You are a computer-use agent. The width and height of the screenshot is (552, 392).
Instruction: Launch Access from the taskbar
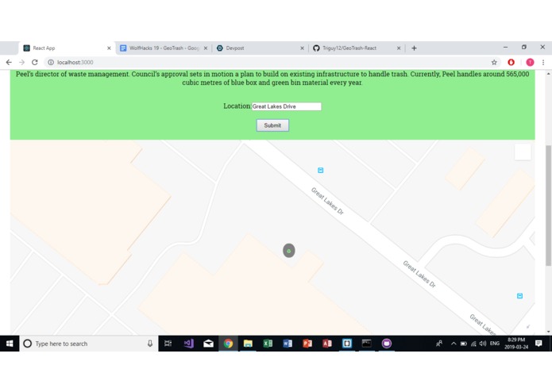pos(326,344)
